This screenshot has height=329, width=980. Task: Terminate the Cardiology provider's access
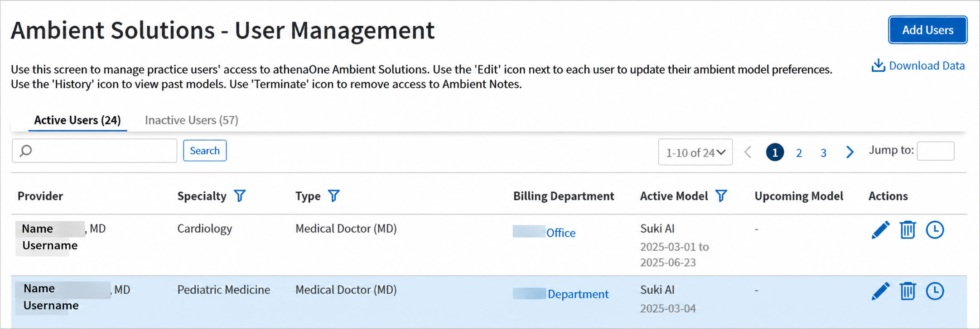[908, 230]
